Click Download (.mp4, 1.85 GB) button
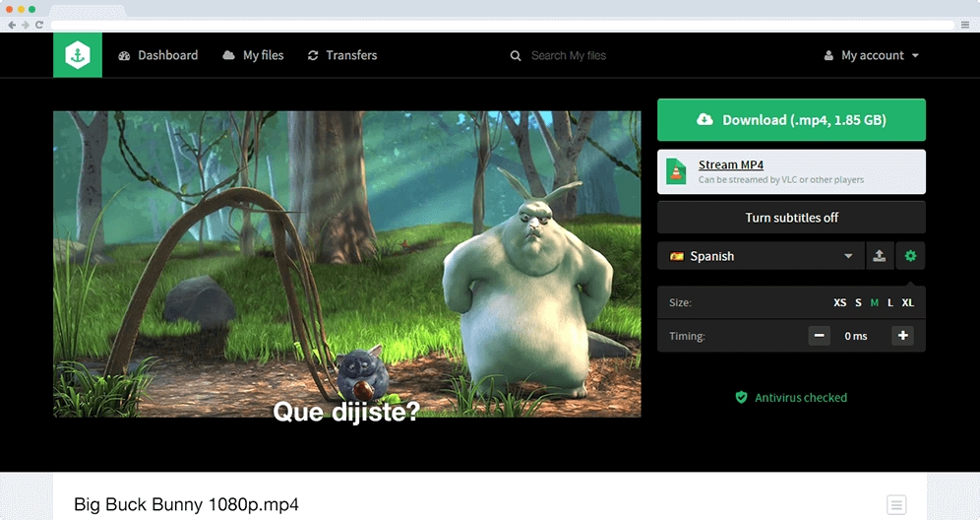 [x=791, y=119]
